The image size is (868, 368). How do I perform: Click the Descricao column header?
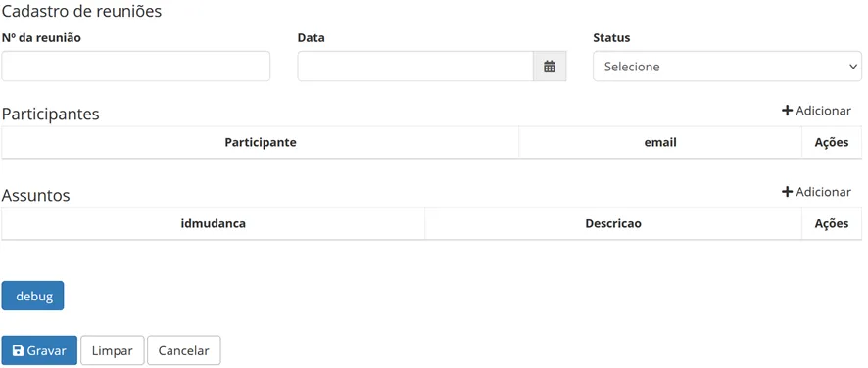tap(613, 223)
